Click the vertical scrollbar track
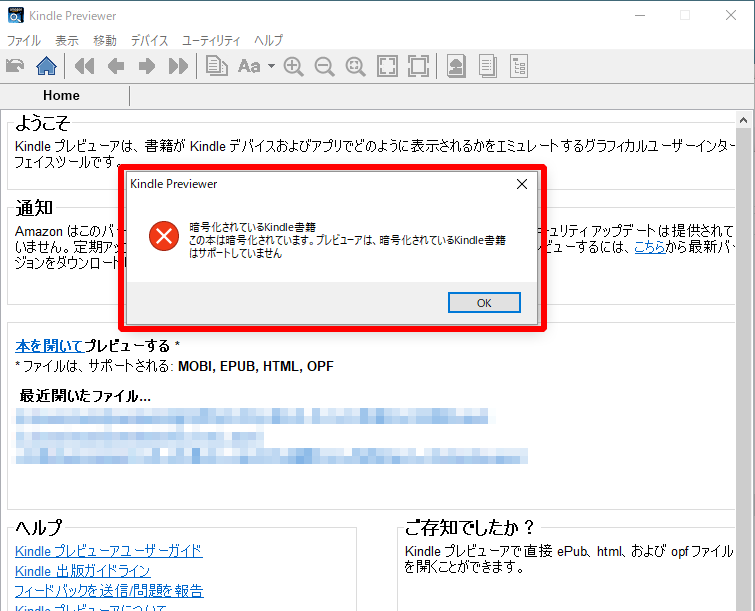This screenshot has width=755, height=611. 743,369
